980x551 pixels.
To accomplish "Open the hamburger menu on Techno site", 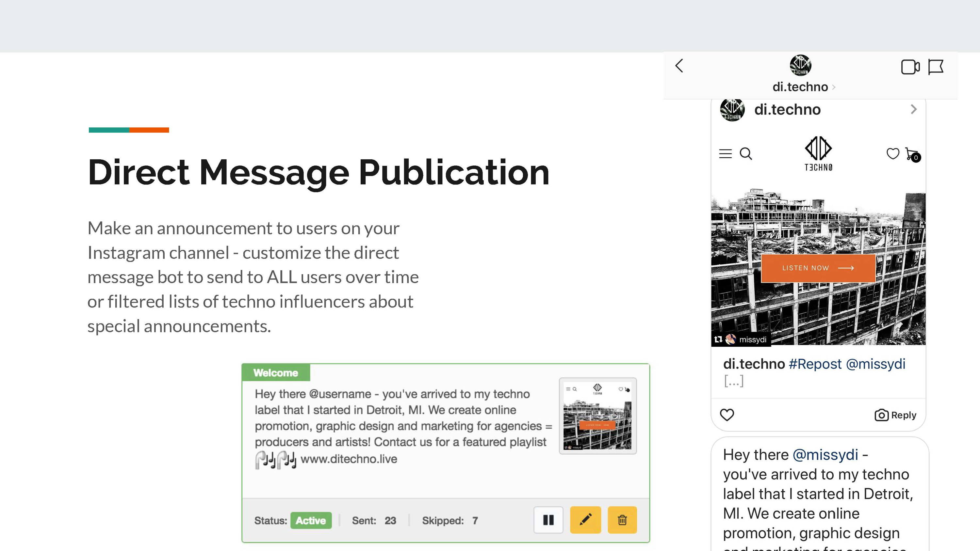I will (x=725, y=154).
